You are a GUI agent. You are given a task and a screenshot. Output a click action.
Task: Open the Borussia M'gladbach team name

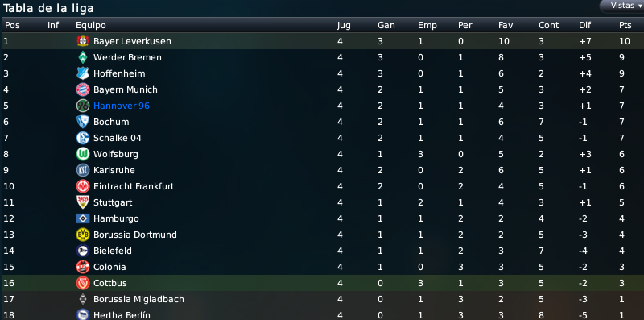[x=138, y=299]
